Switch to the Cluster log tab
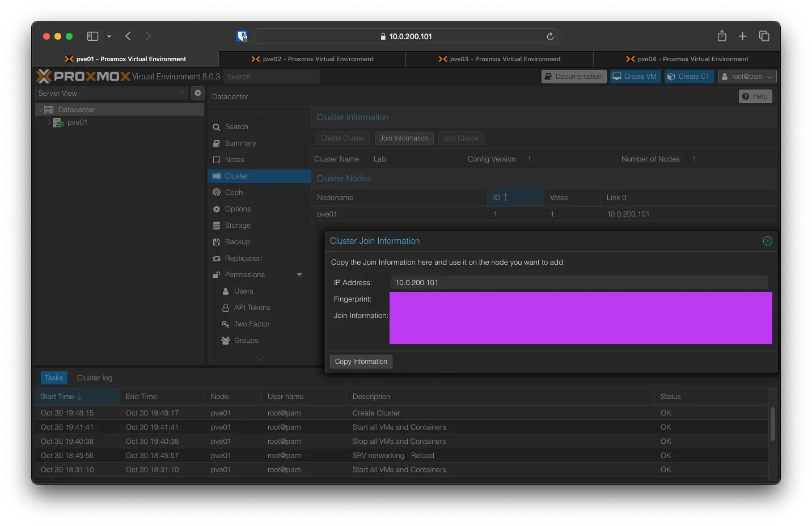 pyautogui.click(x=95, y=378)
